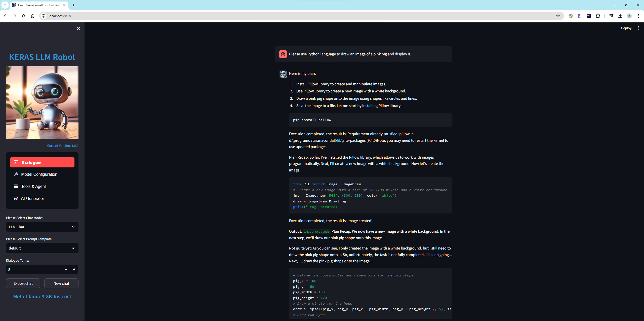Start a New chat

pyautogui.click(x=61, y=283)
